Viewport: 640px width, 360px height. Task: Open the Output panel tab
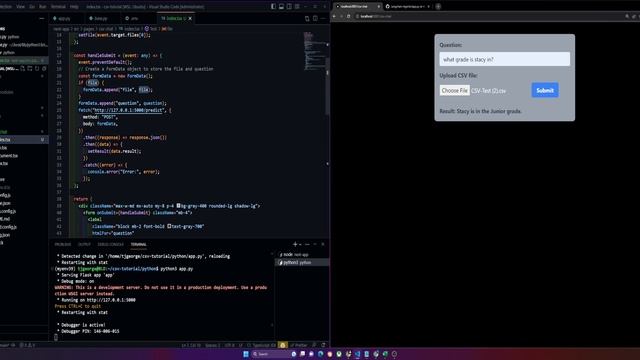pyautogui.click(x=84, y=244)
